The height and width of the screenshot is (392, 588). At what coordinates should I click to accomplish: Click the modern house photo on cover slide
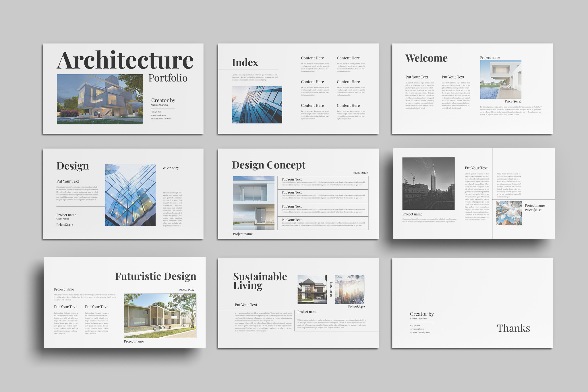(x=100, y=99)
